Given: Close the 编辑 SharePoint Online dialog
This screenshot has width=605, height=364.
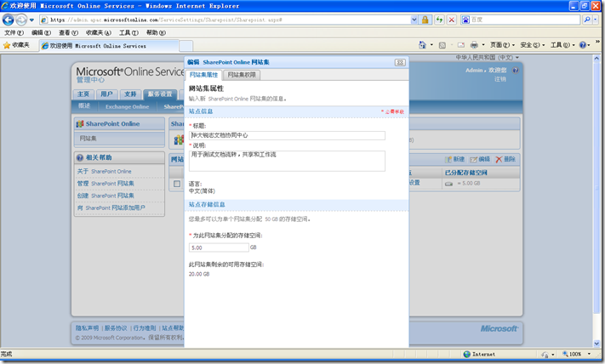Looking at the screenshot, I should (x=400, y=62).
